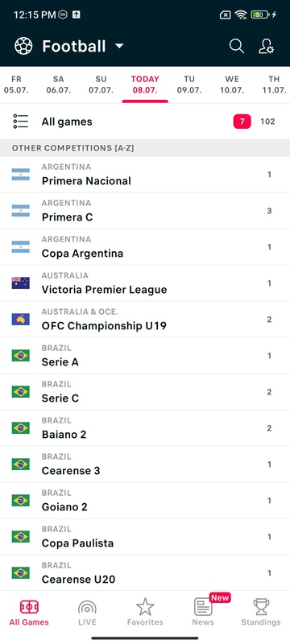This screenshot has height=644, width=290.
Task: Open the user profile settings icon
Action: (266, 46)
